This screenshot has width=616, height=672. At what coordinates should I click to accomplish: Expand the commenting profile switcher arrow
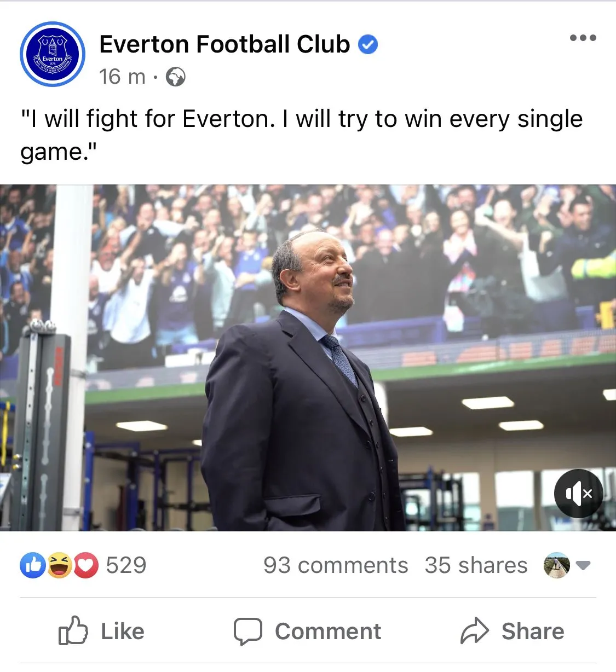coord(584,565)
